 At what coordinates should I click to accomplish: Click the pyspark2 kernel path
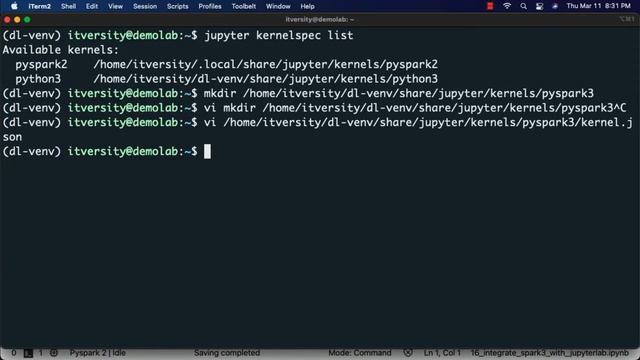[x=266, y=64]
